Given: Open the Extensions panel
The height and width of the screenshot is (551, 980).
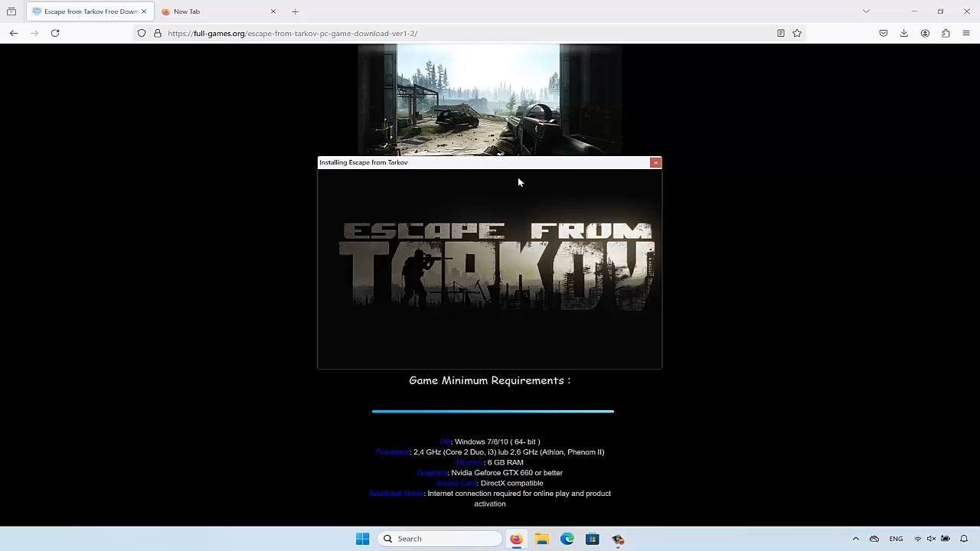Looking at the screenshot, I should (x=946, y=33).
